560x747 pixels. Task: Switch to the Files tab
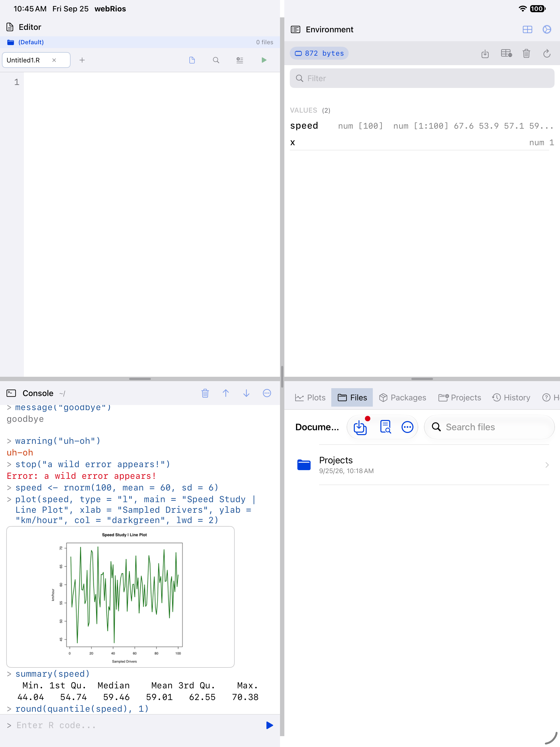pos(352,397)
